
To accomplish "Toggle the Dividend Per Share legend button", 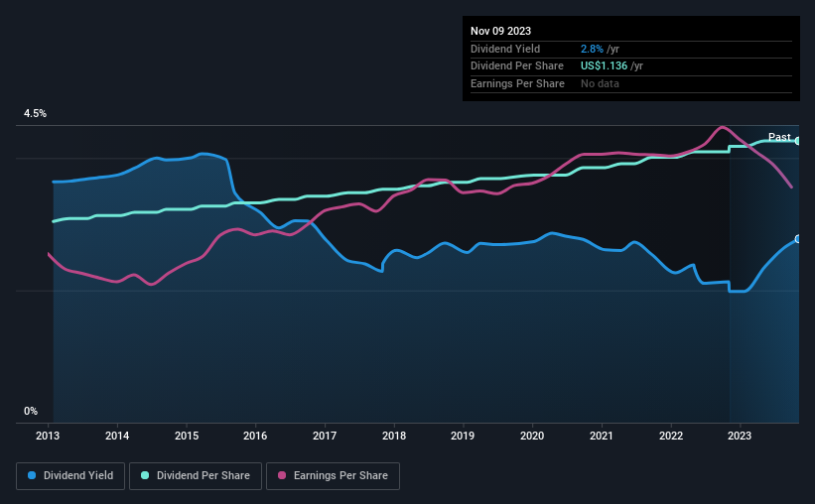I will click(x=196, y=475).
